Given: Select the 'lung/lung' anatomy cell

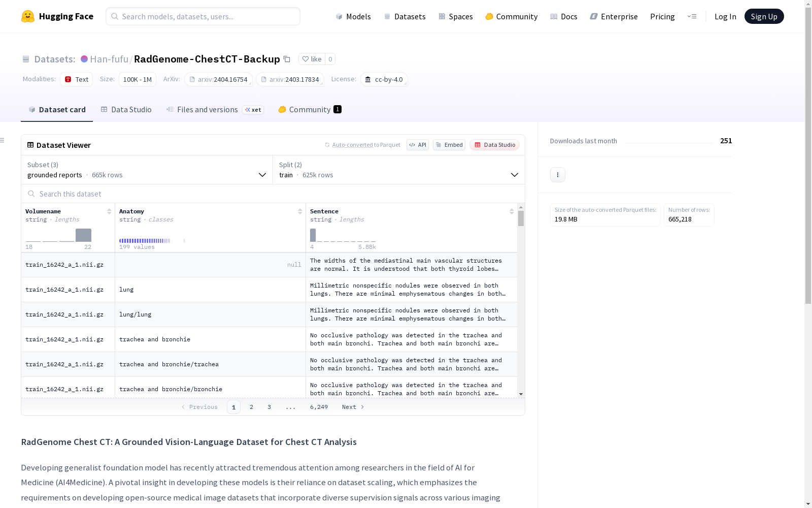Looking at the screenshot, I should 210,314.
